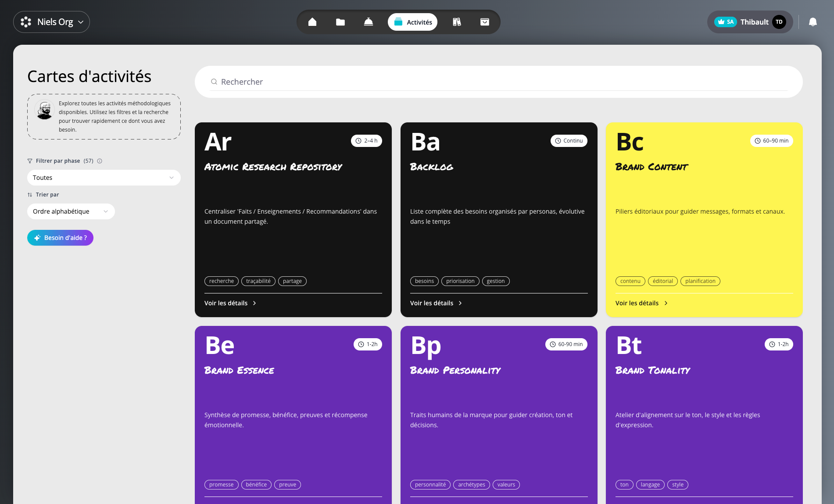This screenshot has height=504, width=834.
Task: Click the TD user avatar
Action: click(779, 22)
